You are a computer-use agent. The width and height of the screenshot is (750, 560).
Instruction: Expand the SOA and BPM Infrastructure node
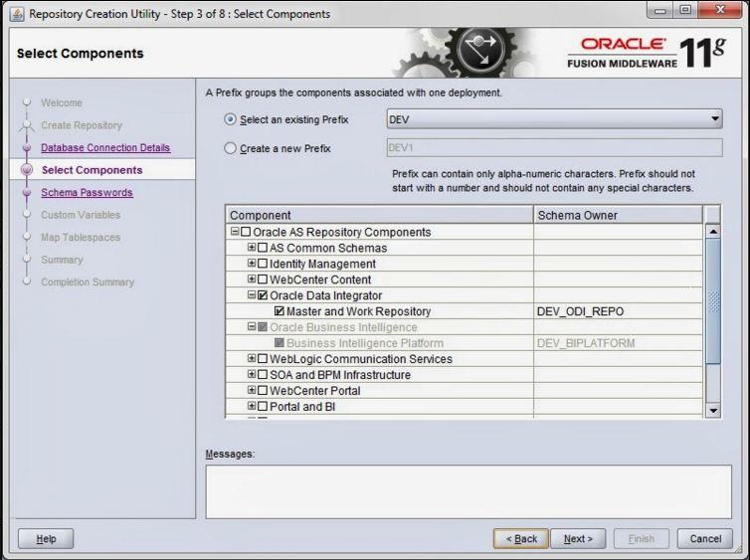(251, 374)
